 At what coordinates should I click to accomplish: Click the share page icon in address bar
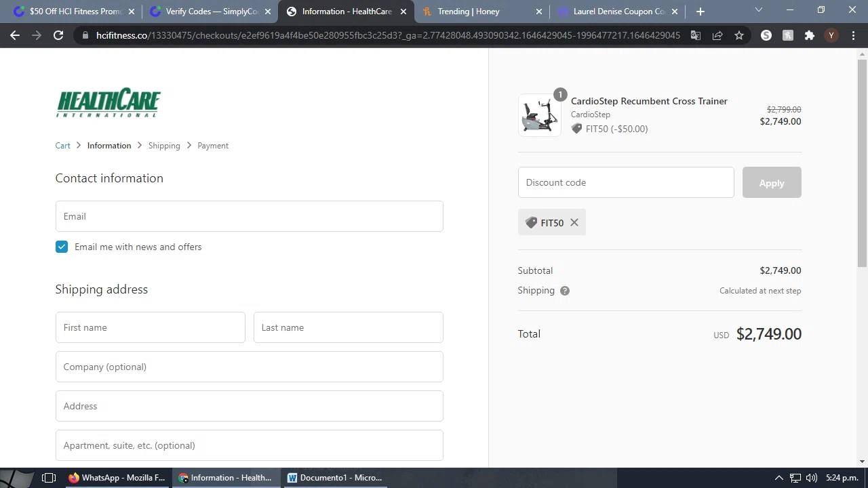point(717,35)
